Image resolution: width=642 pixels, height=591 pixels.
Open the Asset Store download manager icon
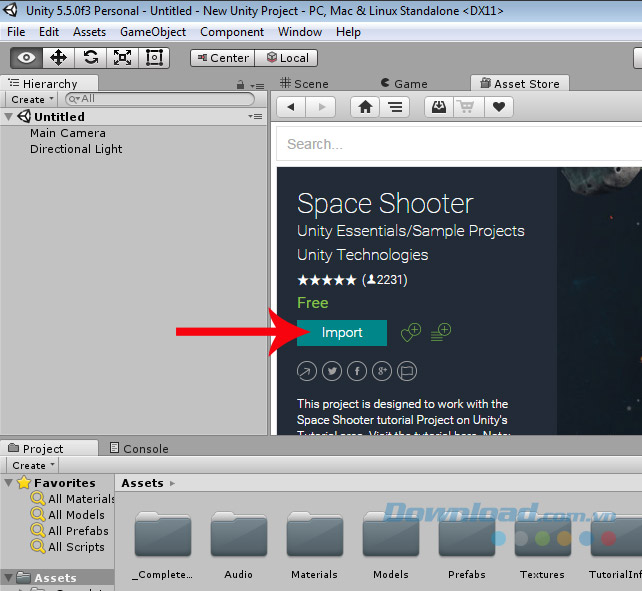tap(437, 107)
